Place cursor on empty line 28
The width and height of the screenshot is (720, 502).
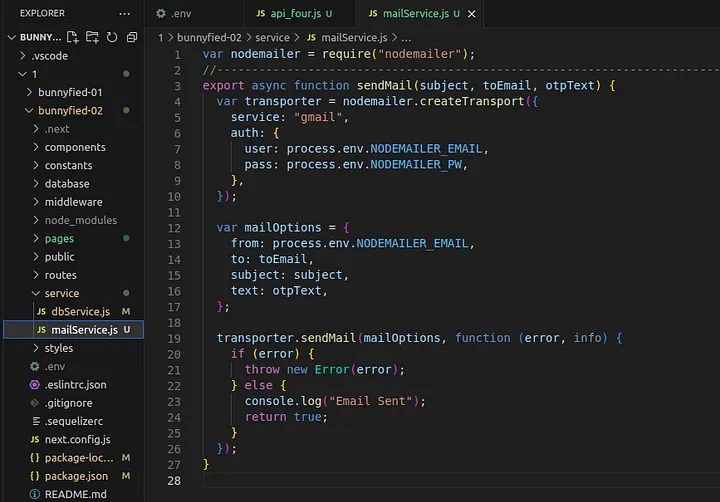pos(461,481)
